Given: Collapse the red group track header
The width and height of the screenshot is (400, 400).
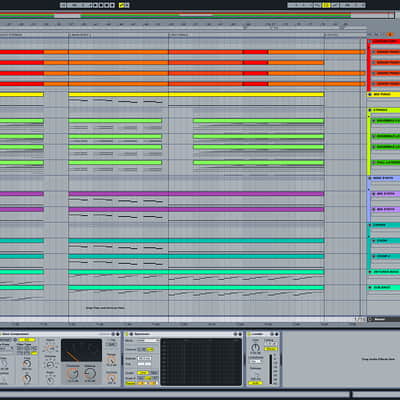Looking at the screenshot, I should tap(370, 41).
